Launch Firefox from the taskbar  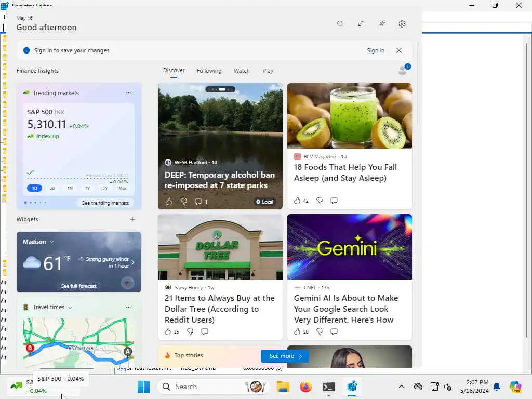[x=305, y=387]
